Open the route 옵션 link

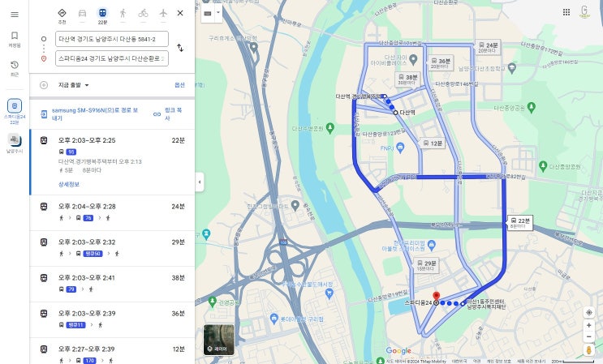click(x=179, y=85)
